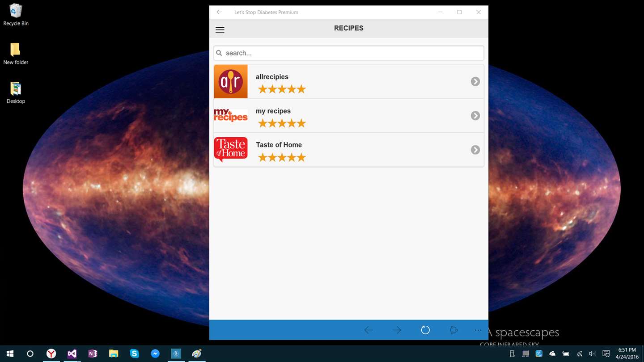Open File Explorer from the taskbar
The width and height of the screenshot is (644, 362).
coord(114,354)
